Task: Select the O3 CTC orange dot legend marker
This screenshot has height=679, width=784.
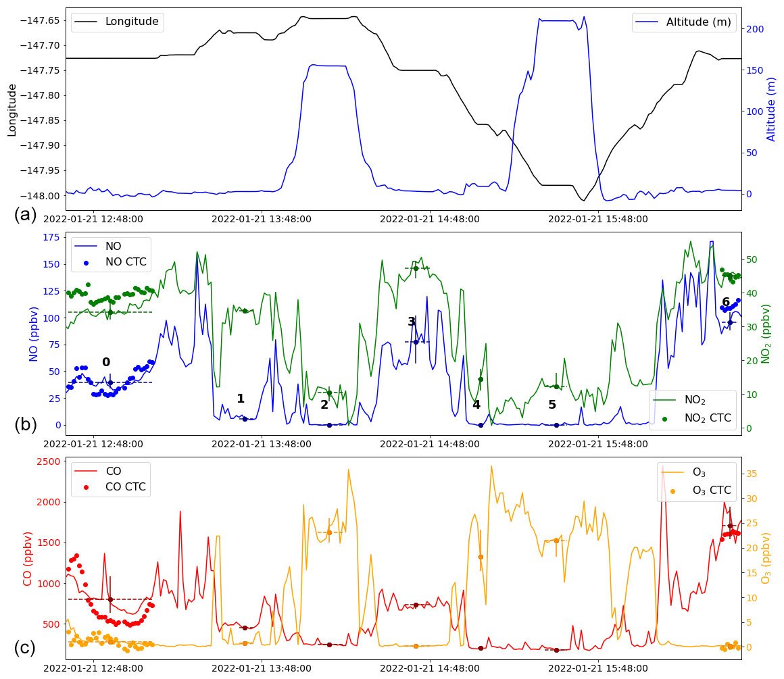Action: [x=672, y=491]
